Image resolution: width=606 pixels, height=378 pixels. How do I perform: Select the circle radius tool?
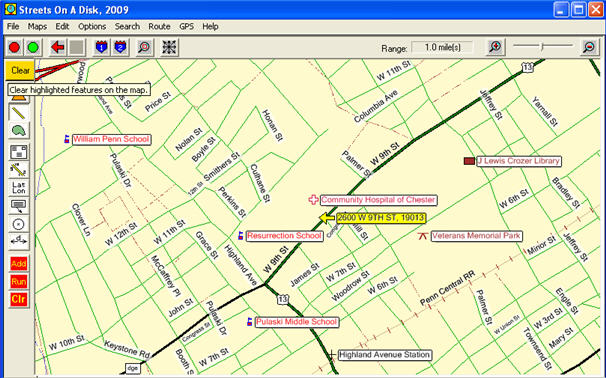click(x=19, y=224)
